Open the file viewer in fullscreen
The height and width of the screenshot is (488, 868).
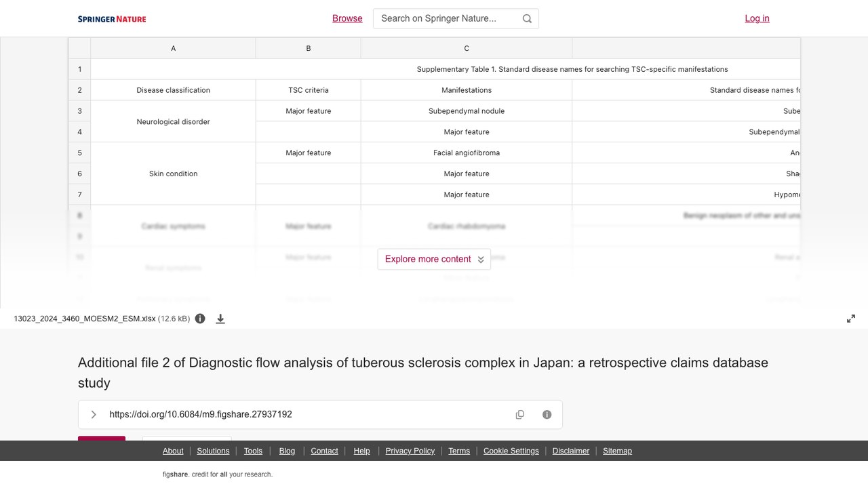pyautogui.click(x=851, y=319)
